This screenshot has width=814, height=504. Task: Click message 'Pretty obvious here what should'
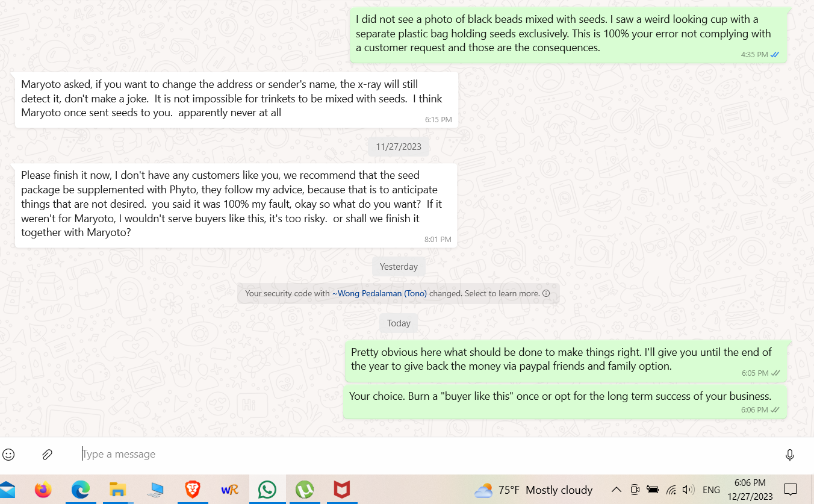(565, 361)
